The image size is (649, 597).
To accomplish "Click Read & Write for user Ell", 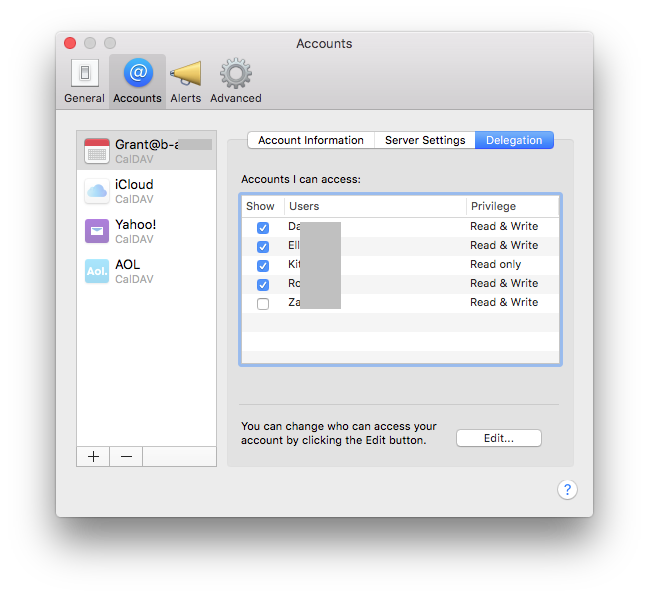I will [504, 245].
